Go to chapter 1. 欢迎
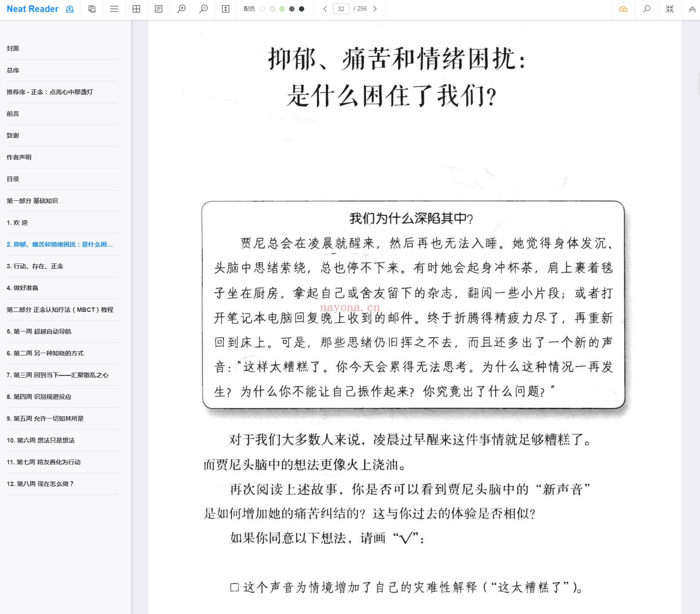This screenshot has width=700, height=614. (x=63, y=223)
